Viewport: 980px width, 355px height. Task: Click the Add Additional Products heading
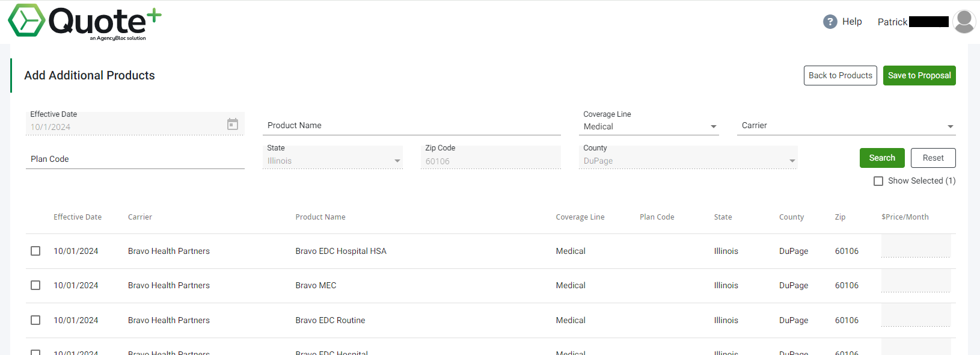click(x=90, y=75)
